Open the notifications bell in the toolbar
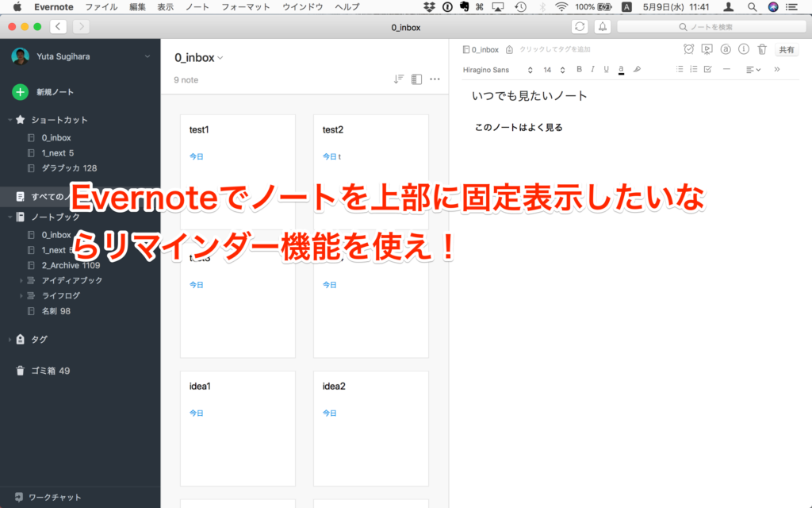Image resolution: width=812 pixels, height=508 pixels. (603, 27)
